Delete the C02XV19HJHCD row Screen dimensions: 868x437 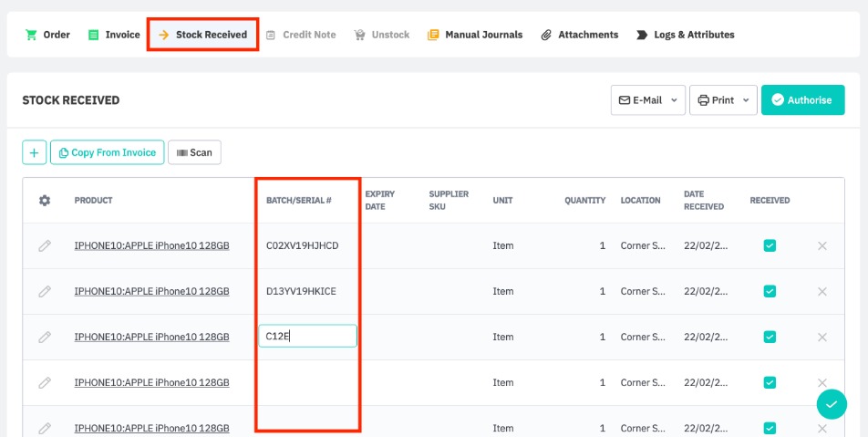click(x=822, y=246)
